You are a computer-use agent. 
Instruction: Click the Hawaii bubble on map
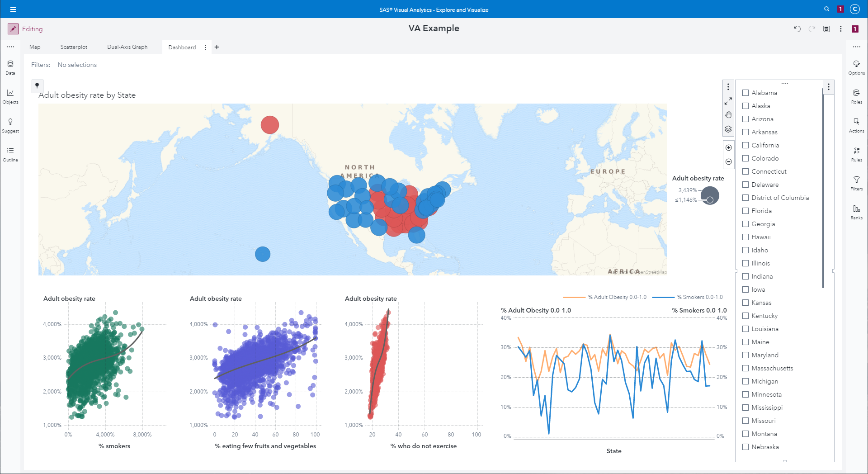pyautogui.click(x=263, y=254)
